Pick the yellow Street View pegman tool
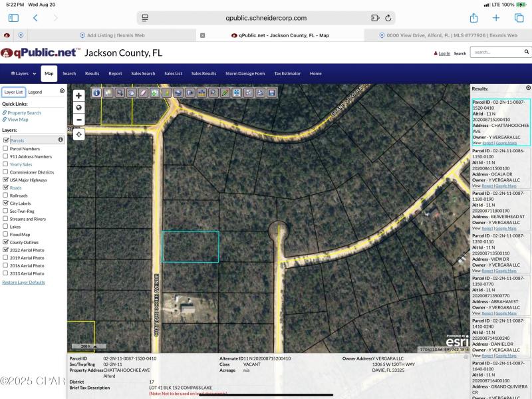Viewport: 532px width, 399px height. coord(167,92)
